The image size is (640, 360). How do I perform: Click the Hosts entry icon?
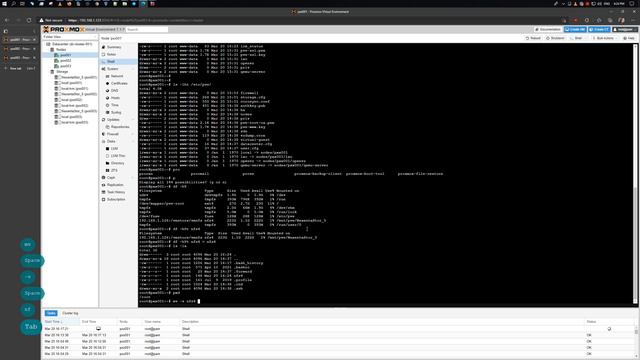coord(107,98)
